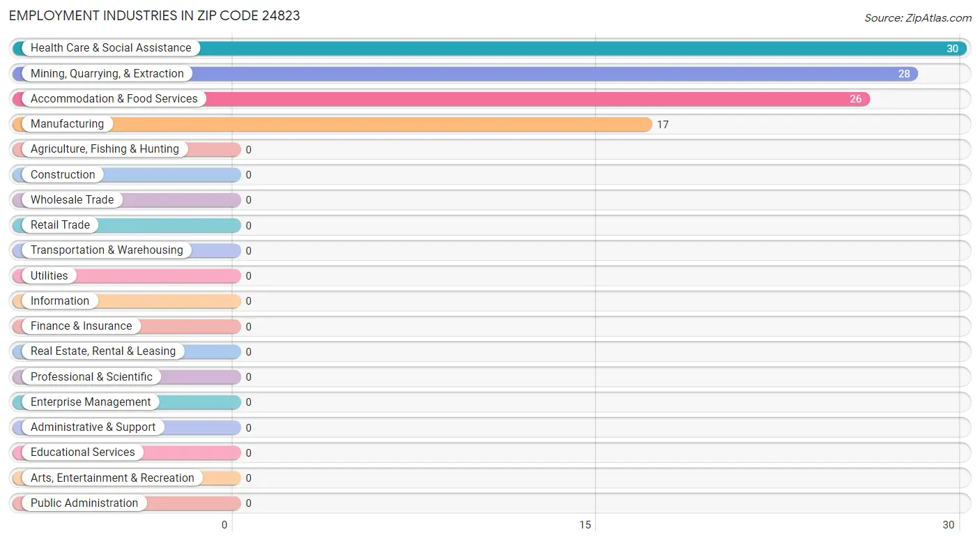Click the x-axis tick label 0

pos(224,525)
